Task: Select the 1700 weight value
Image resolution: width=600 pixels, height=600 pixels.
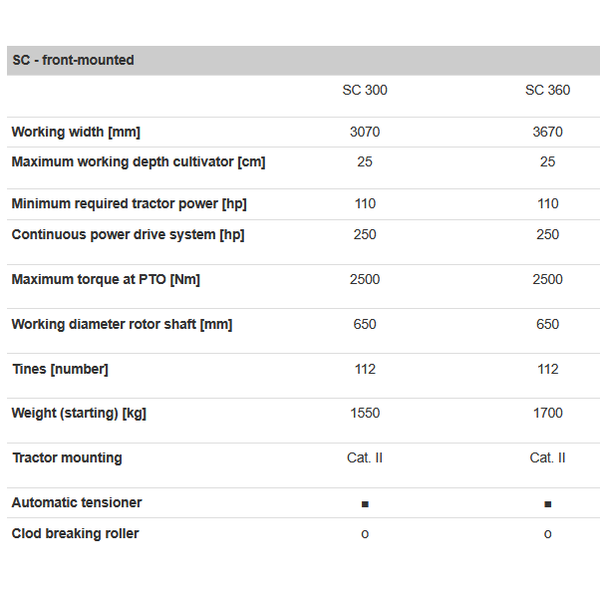Action: 547,413
